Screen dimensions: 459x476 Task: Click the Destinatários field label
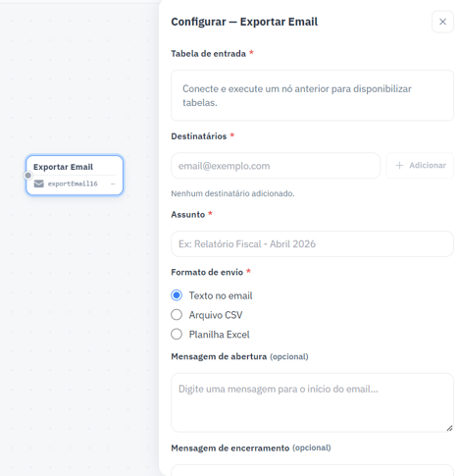pyautogui.click(x=199, y=136)
